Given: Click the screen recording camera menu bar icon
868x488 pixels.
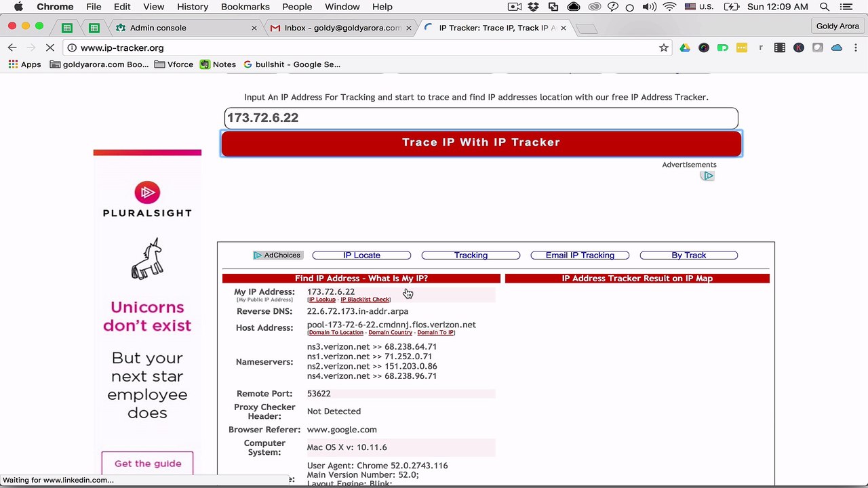Looking at the screenshot, I should point(514,7).
